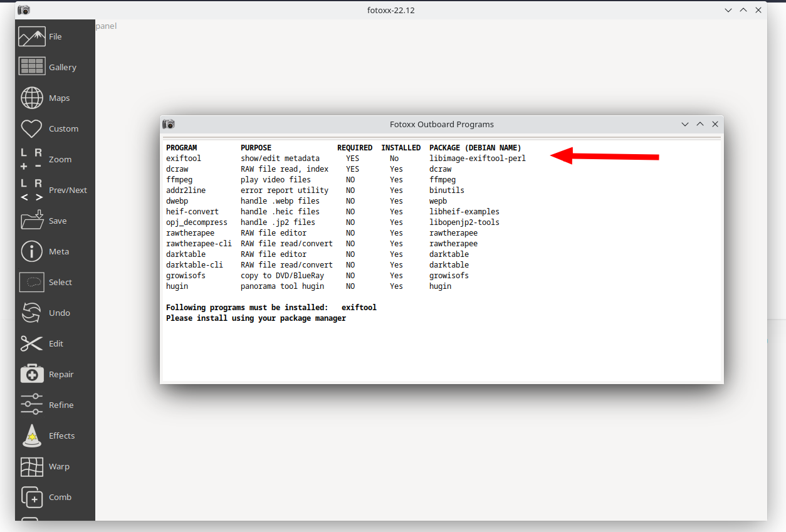Click the 'libheif-examples' package name
This screenshot has width=786, height=532.
tap(464, 212)
